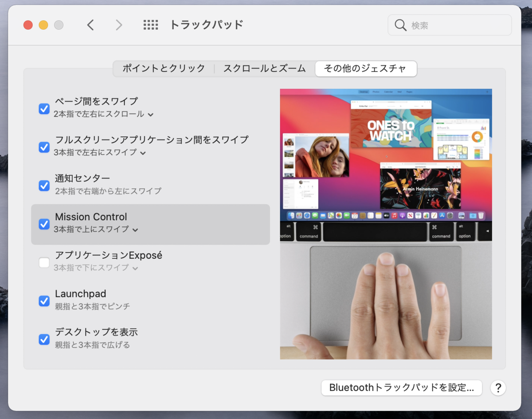Minimize the window with yellow button

(43, 25)
